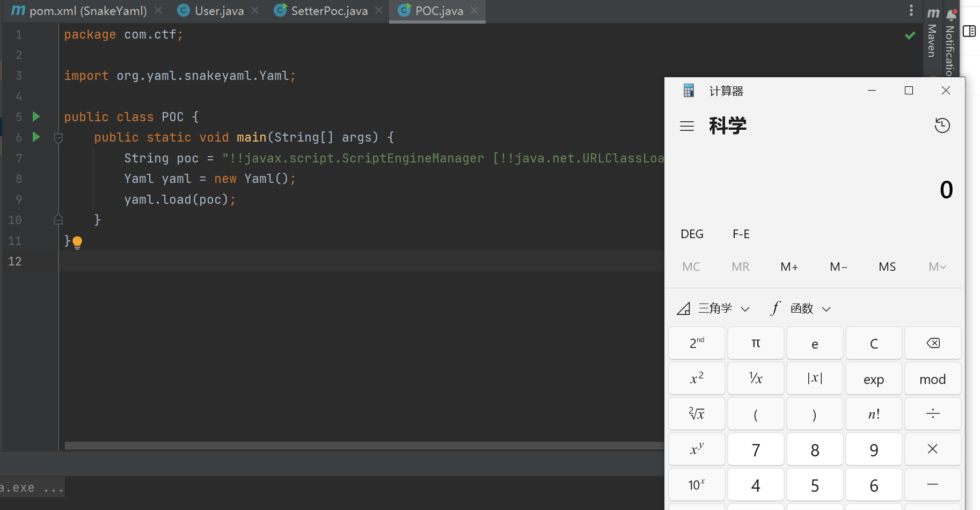Click the reciprocal 1/x key
Screen dimensions: 980x510
[756, 379]
